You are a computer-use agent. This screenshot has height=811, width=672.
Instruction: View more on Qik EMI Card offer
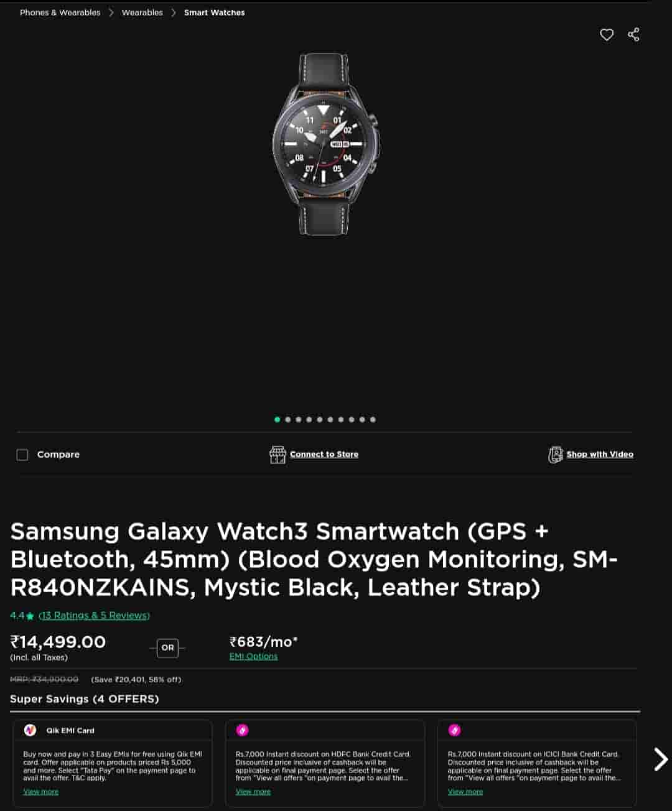40,792
